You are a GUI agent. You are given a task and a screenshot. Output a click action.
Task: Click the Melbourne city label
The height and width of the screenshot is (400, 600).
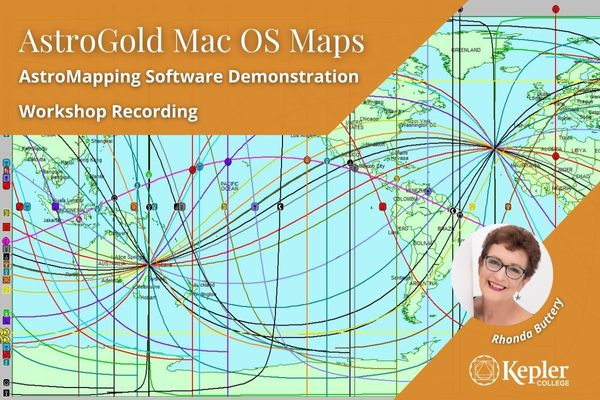(x=148, y=287)
